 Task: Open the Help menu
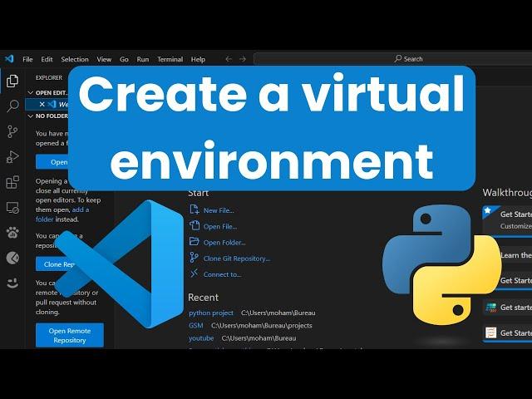[198, 59]
